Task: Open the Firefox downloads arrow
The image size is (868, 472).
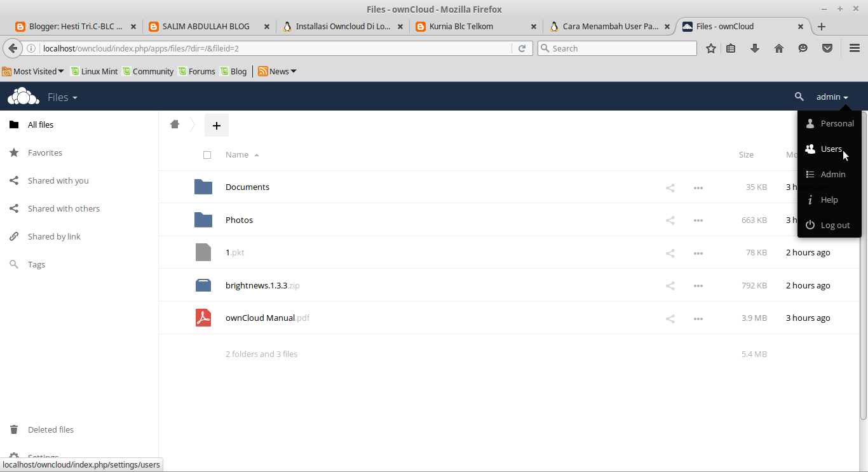Action: 755,48
